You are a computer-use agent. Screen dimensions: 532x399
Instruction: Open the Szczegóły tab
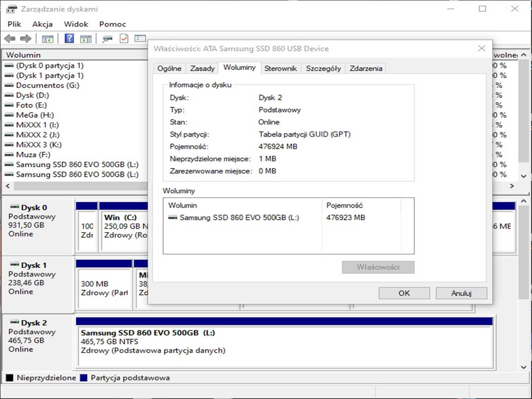[x=323, y=68]
